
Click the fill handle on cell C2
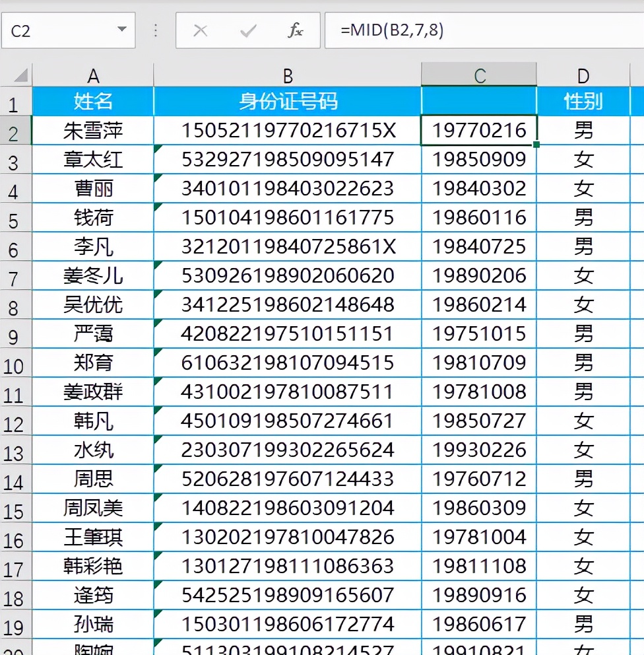(x=536, y=145)
